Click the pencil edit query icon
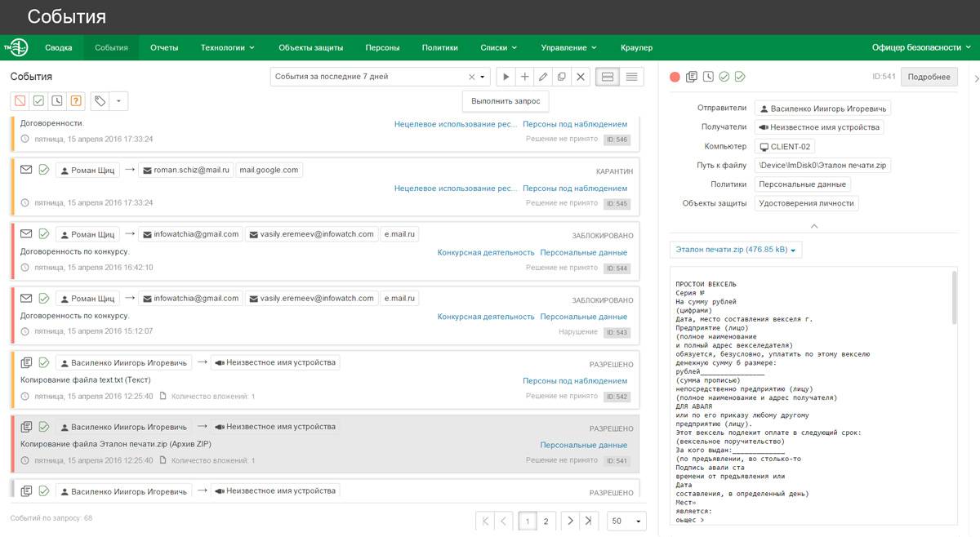 click(543, 77)
